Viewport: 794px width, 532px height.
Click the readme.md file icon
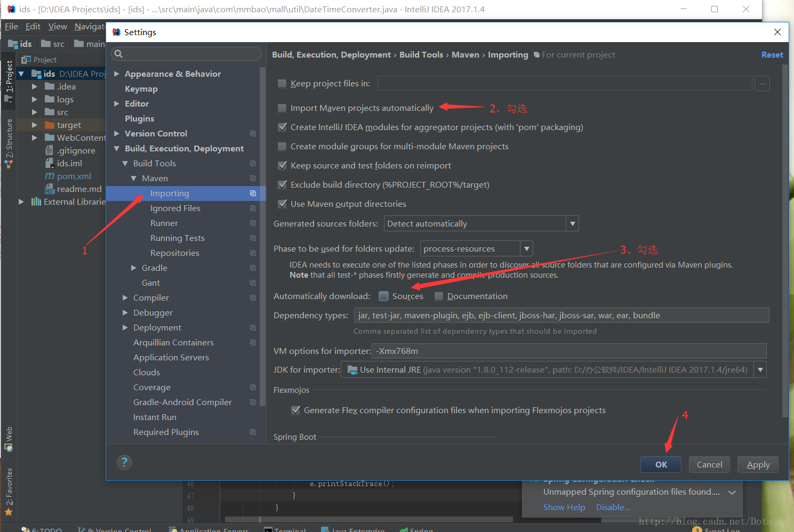coord(50,189)
